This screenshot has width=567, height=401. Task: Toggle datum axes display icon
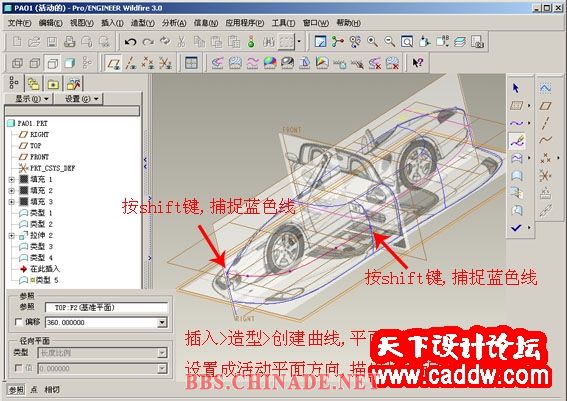pos(131,64)
